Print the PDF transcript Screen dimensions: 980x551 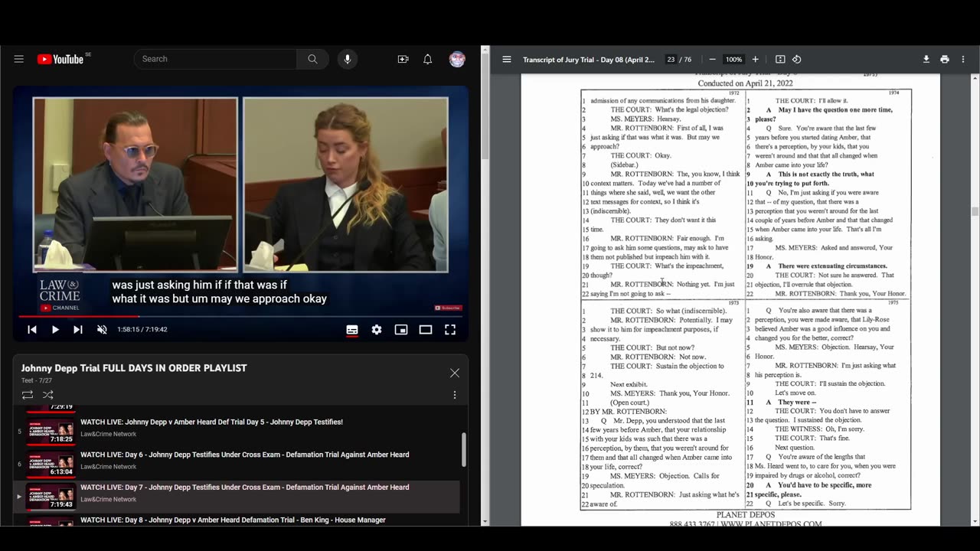tap(945, 59)
